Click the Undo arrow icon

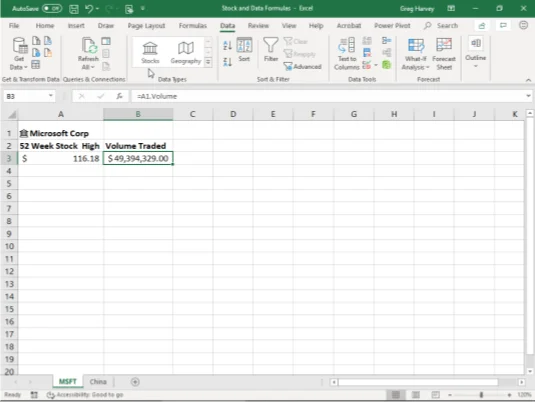coord(89,9)
